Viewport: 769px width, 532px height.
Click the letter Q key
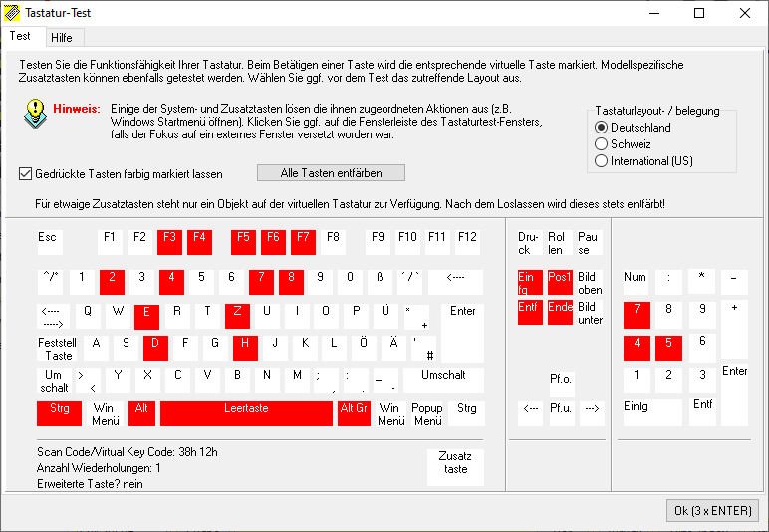click(88, 316)
